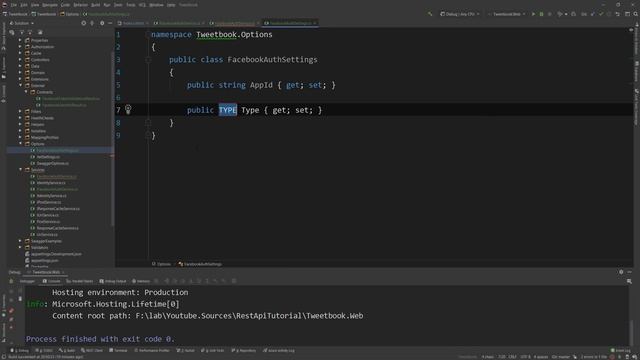The width and height of the screenshot is (640, 360).
Task: Click the green Debug bug icon
Action: point(541,14)
